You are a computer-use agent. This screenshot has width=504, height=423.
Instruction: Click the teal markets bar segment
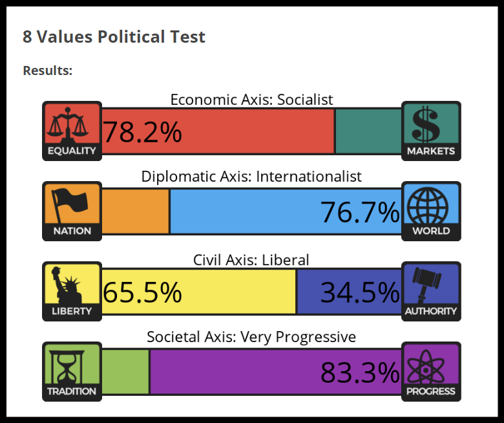pyautogui.click(x=368, y=131)
